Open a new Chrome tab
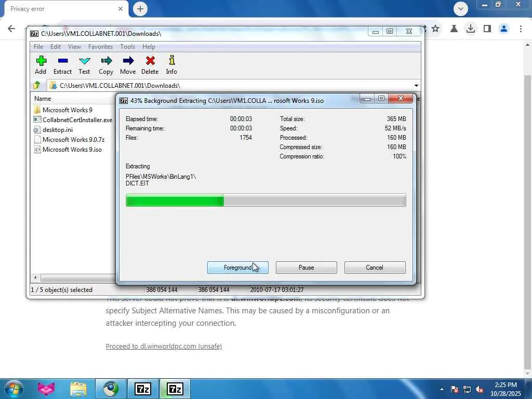This screenshot has height=399, width=532. (140, 9)
